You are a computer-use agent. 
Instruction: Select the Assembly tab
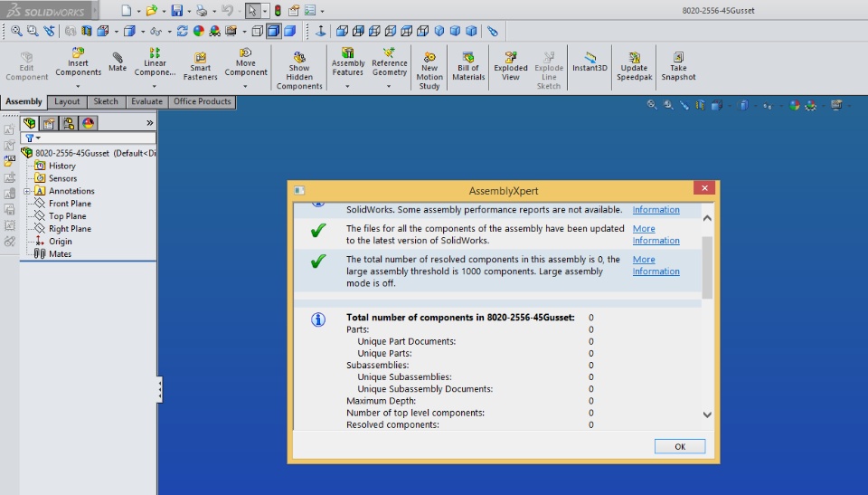pyautogui.click(x=24, y=101)
